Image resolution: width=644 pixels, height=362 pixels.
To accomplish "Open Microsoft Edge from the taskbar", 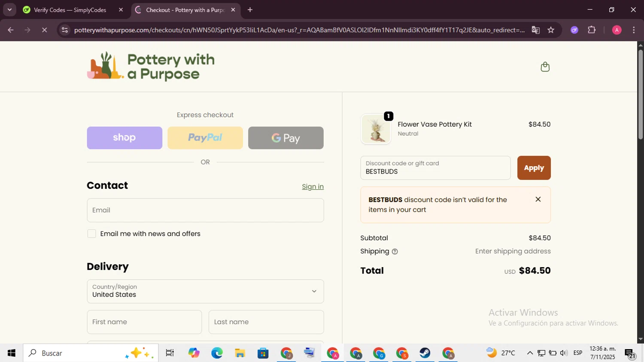I will pyautogui.click(x=217, y=353).
